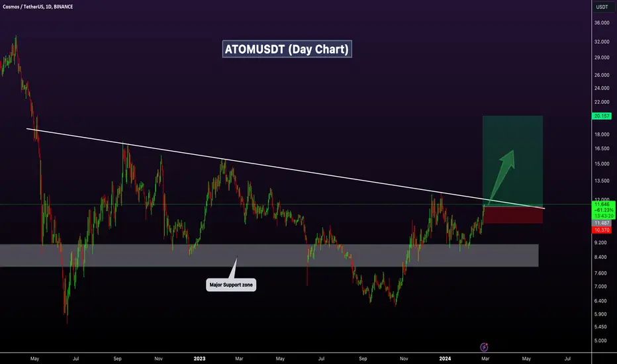Viewport: 617px width, 364px height.
Task: Click the 29.000 price axis label
Action: [602, 58]
